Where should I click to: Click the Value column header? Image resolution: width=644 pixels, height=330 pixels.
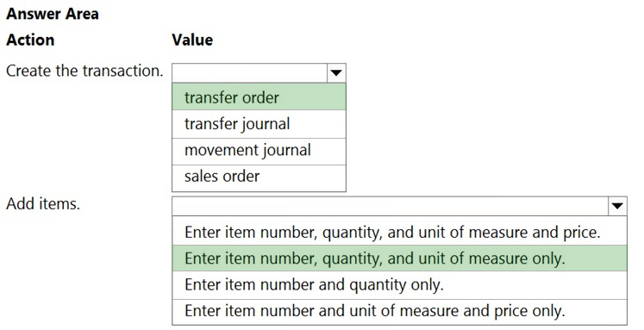[192, 40]
